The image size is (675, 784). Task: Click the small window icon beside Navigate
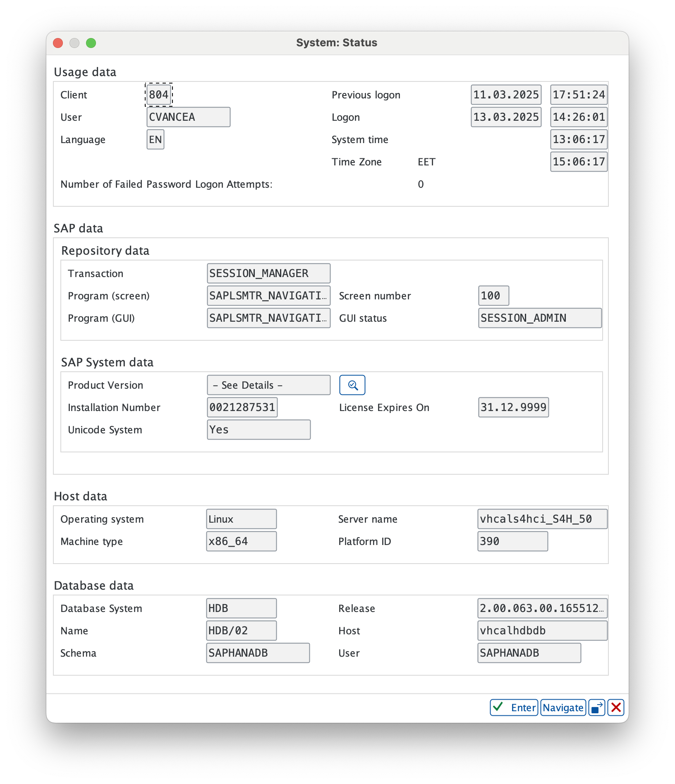pyautogui.click(x=596, y=708)
